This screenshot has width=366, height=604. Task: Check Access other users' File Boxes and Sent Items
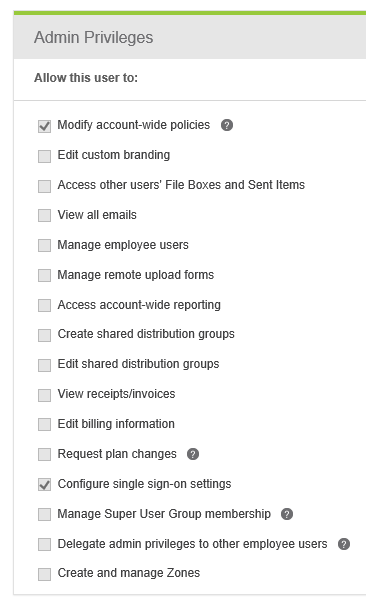44,186
